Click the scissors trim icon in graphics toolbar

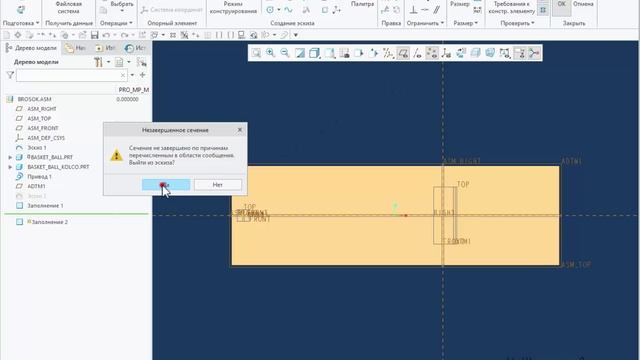(x=534, y=53)
